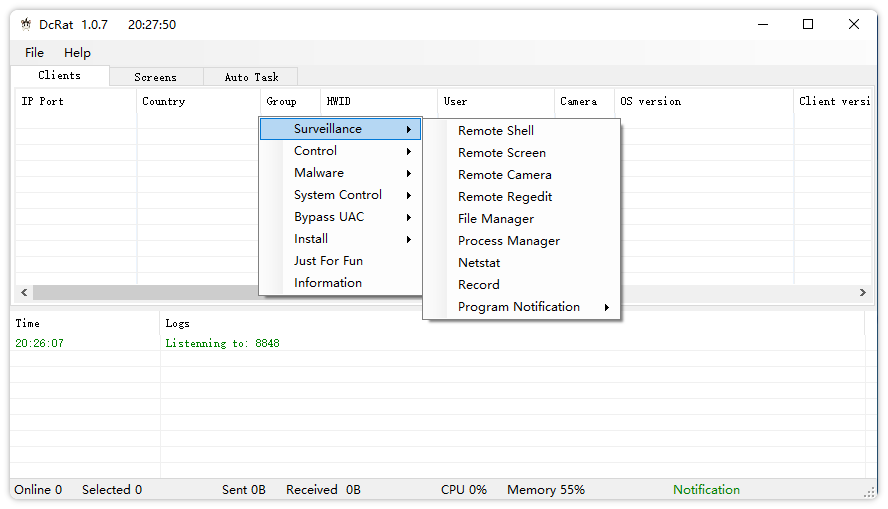
Task: Pick the Just For Fun menu entry
Action: (328, 261)
